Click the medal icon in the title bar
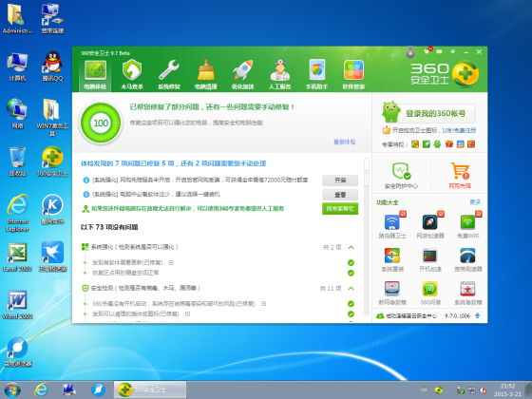The width and height of the screenshot is (532, 399). click(410, 52)
